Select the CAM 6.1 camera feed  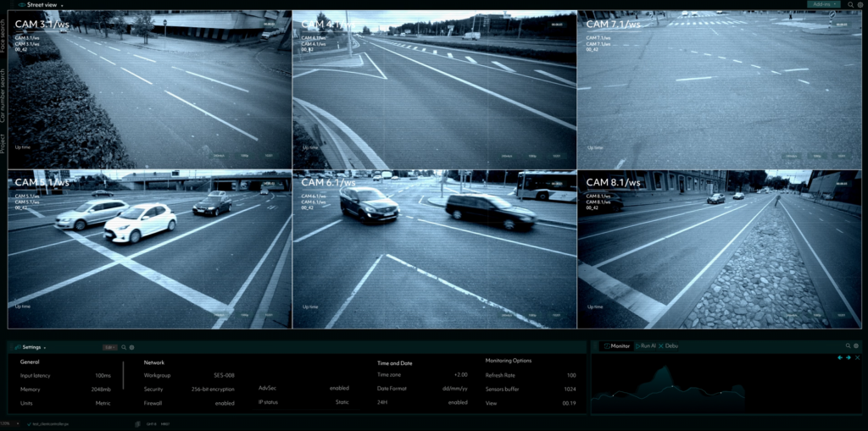pyautogui.click(x=434, y=250)
